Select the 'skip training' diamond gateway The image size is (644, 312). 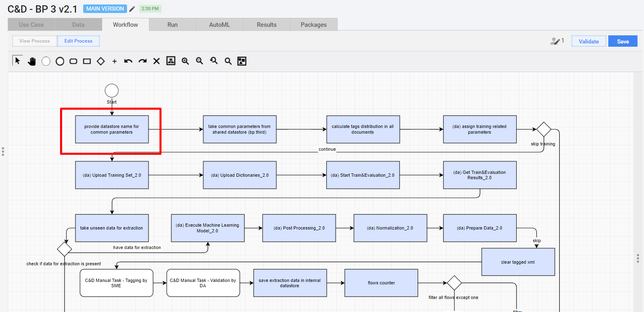coord(544,129)
